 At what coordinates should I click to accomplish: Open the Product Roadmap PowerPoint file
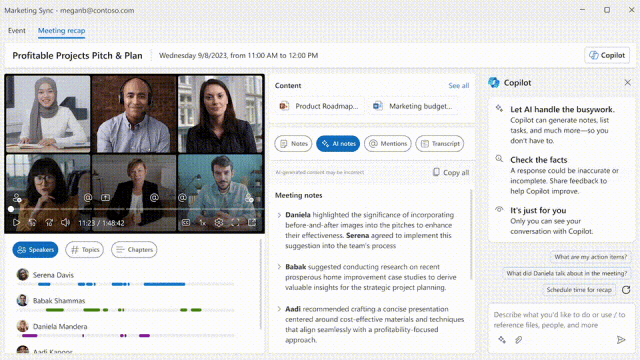(319, 106)
